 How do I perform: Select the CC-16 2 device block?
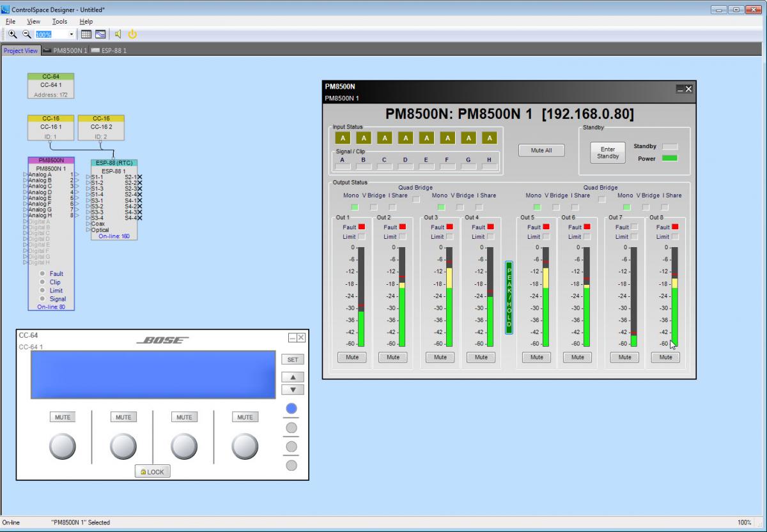pyautogui.click(x=101, y=128)
